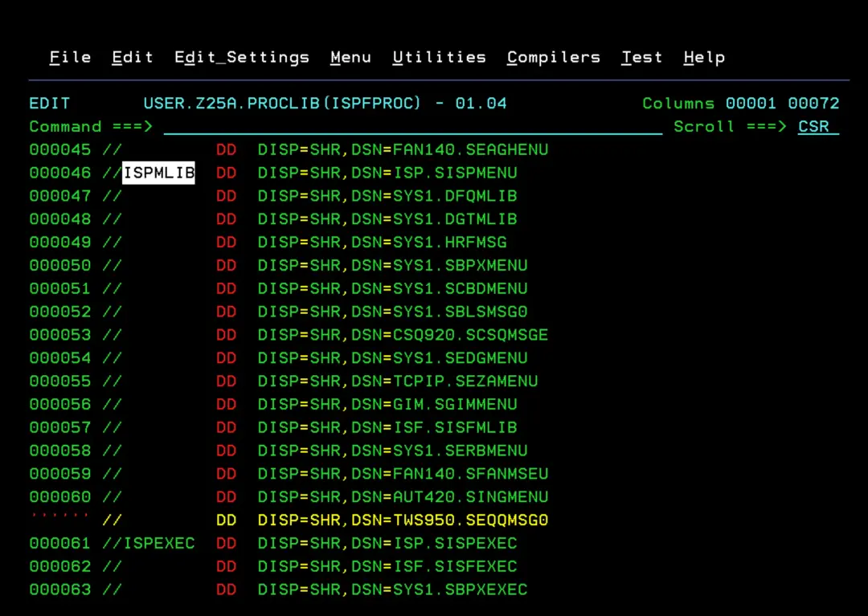The width and height of the screenshot is (868, 616).
Task: Open the Edit_Settings menu
Action: click(242, 58)
